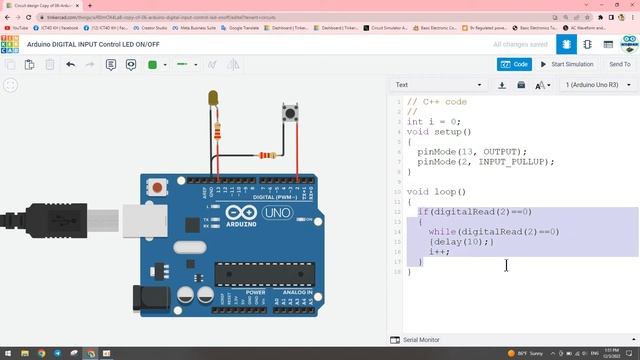Click the project title 'Arduino DIGITAL INPUT Control LED ON/OFF'
This screenshot has height=360, width=640.
93,44
